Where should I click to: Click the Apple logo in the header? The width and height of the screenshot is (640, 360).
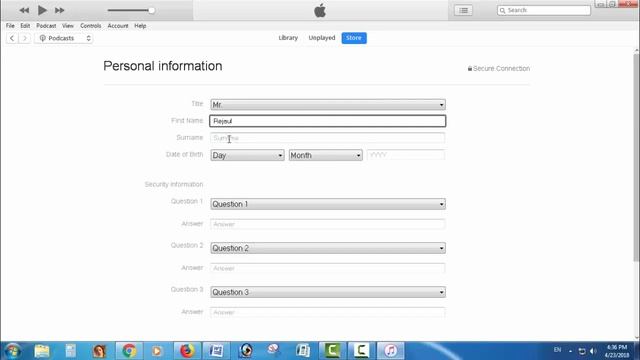(320, 10)
